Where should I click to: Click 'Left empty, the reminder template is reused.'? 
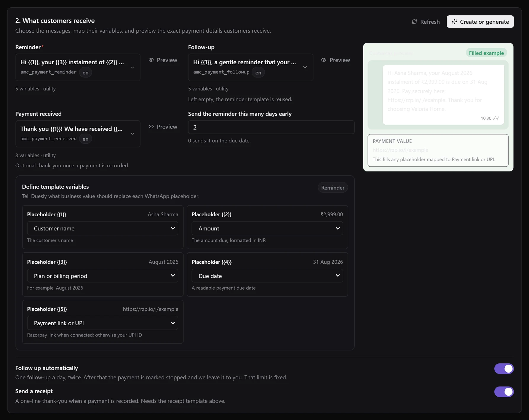pos(240,99)
